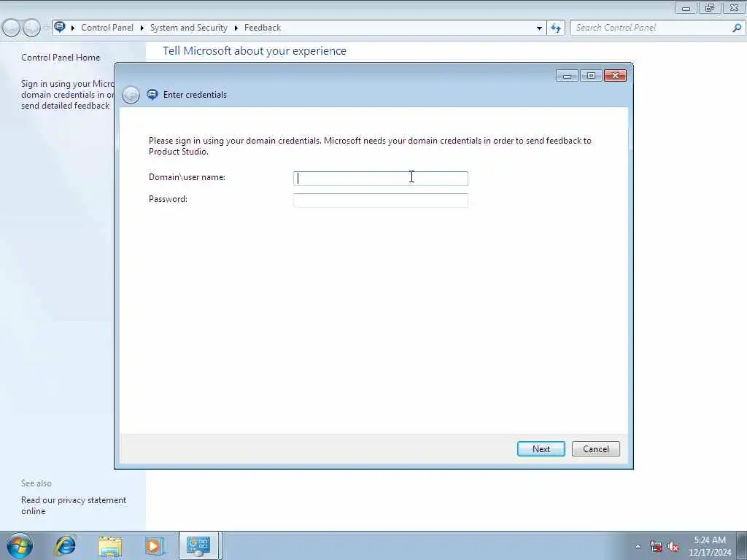
Task: Expand arrow after System and Security breadcrumb
Action: (236, 28)
